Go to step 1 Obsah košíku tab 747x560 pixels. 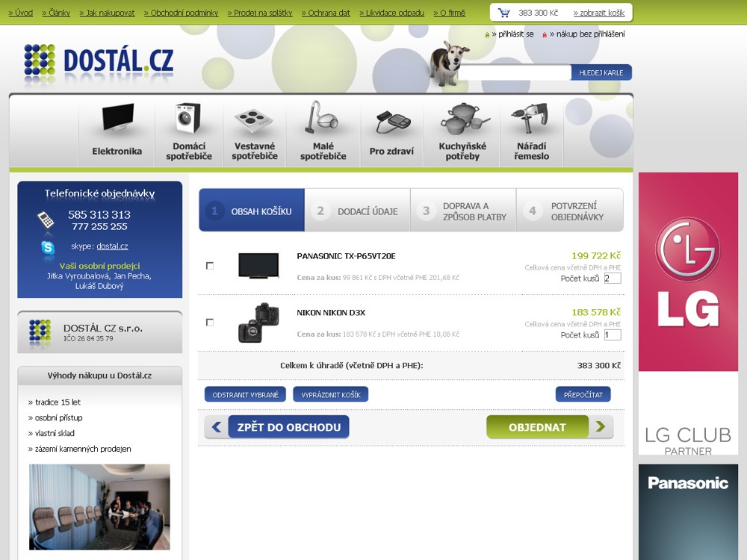point(252,210)
